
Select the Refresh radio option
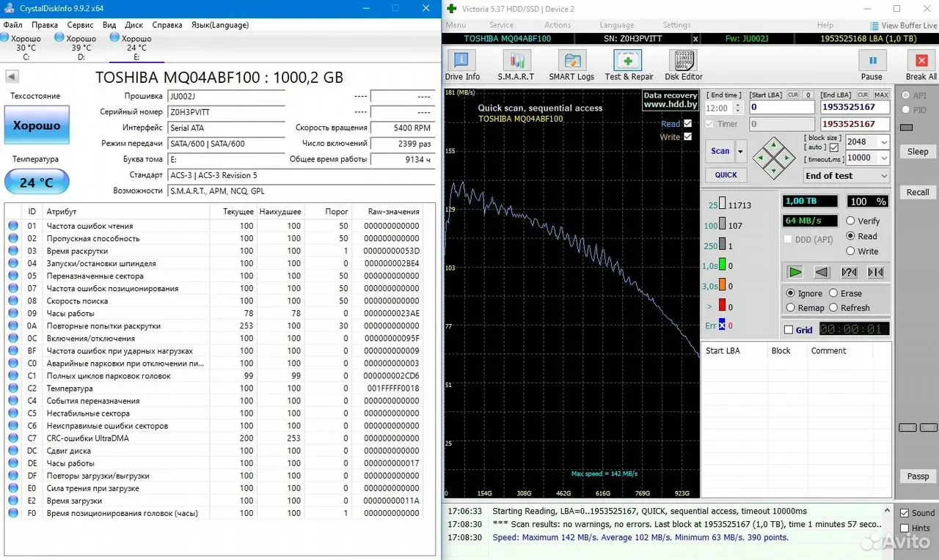click(833, 308)
